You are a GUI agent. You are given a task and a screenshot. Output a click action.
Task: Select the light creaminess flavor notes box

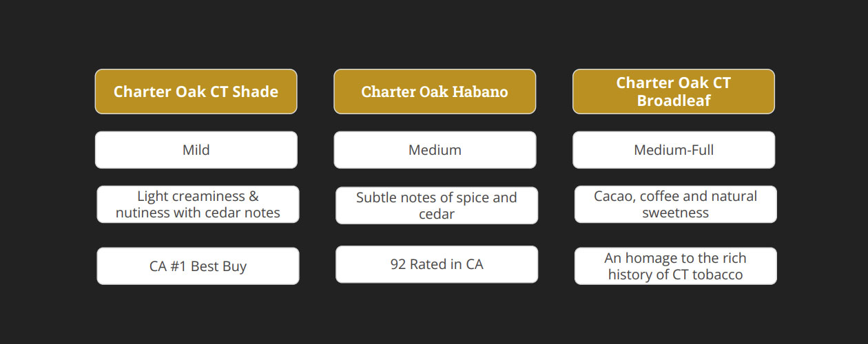(x=198, y=204)
